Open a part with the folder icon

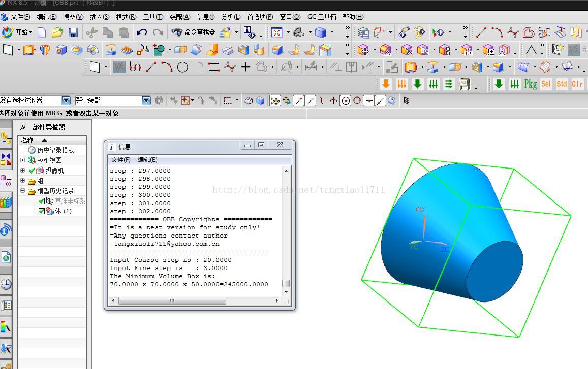click(57, 32)
